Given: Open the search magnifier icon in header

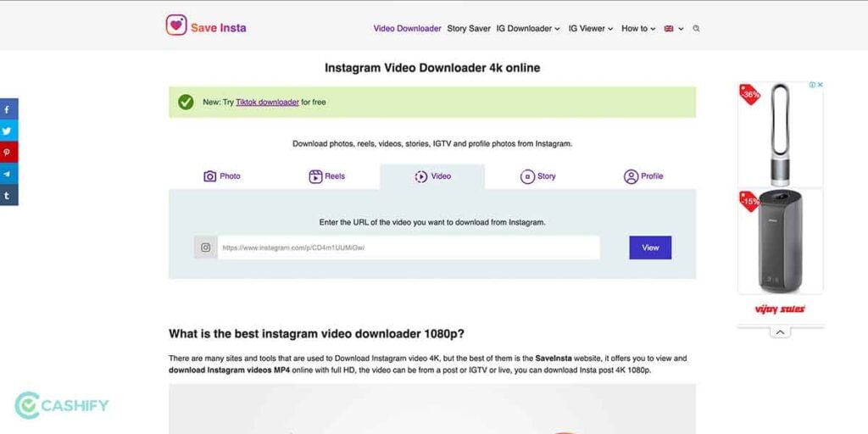Looking at the screenshot, I should 696,29.
